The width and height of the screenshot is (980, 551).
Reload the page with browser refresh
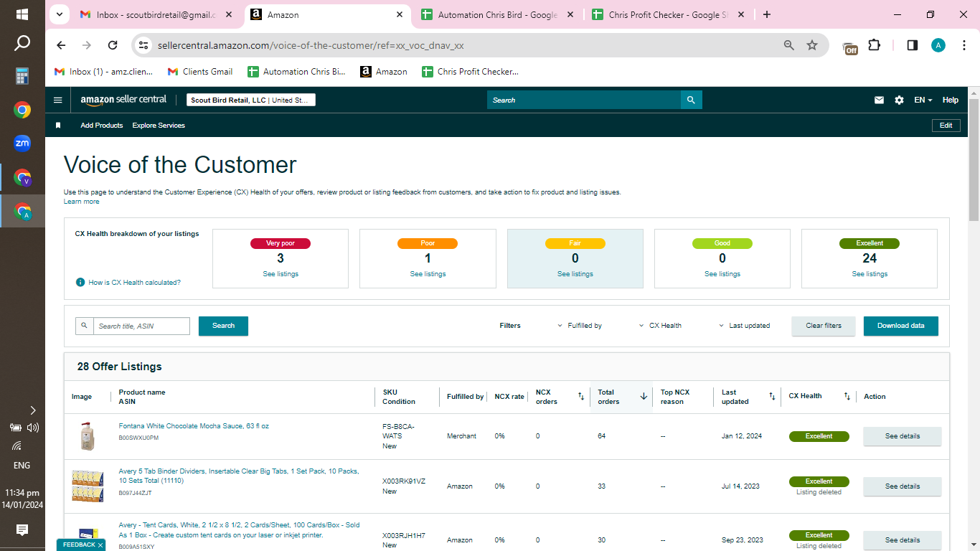coord(113,45)
